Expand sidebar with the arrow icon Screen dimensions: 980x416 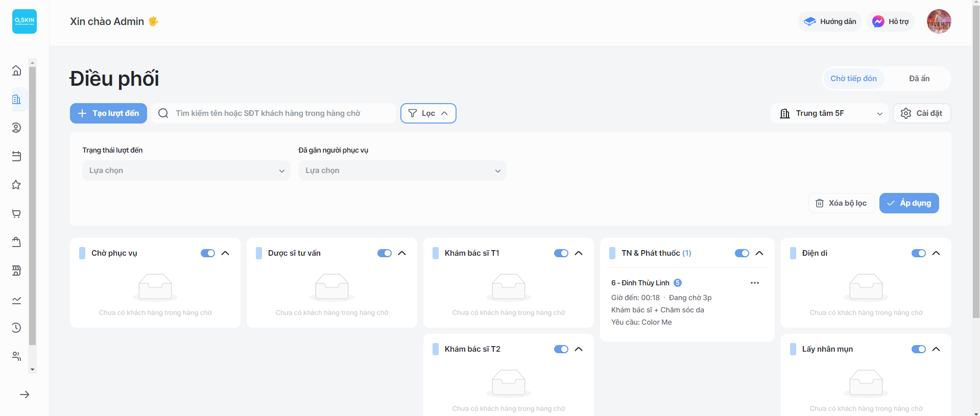coord(25,395)
